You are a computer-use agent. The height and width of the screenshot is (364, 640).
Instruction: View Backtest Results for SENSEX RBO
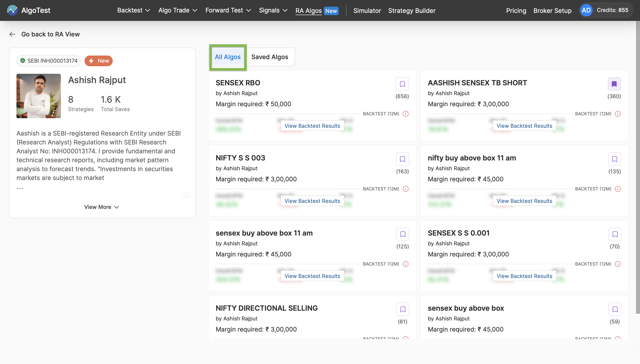pyautogui.click(x=312, y=126)
